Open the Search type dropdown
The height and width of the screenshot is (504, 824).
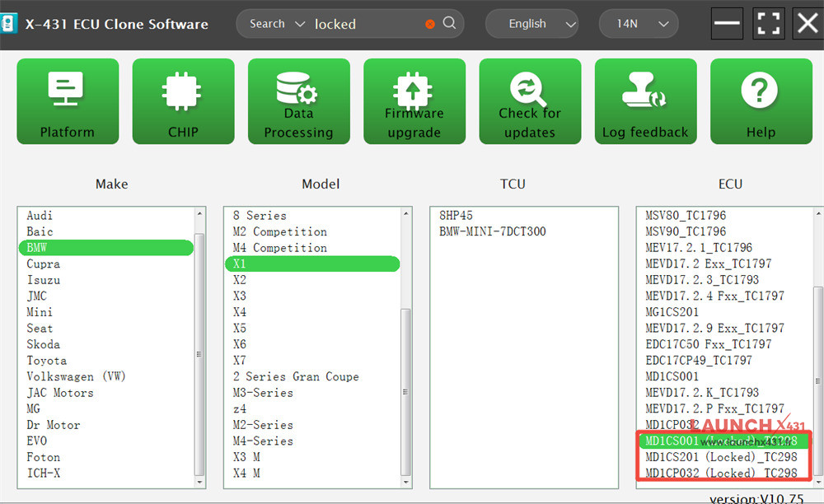coord(276,24)
